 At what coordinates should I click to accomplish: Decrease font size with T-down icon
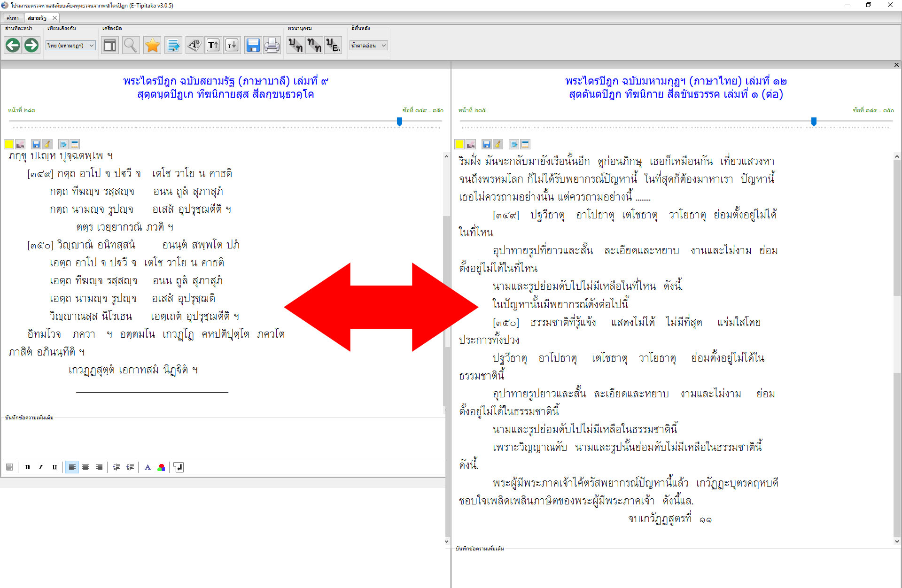click(232, 46)
